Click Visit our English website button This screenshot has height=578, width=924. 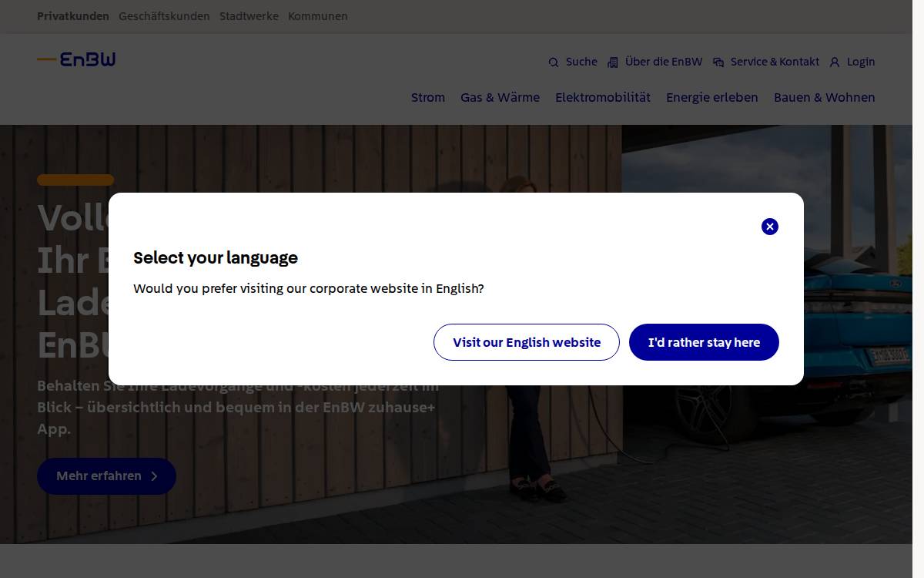527,342
